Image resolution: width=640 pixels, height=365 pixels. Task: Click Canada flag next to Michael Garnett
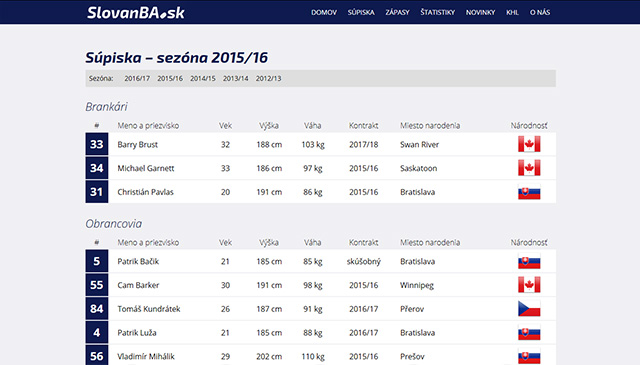529,168
